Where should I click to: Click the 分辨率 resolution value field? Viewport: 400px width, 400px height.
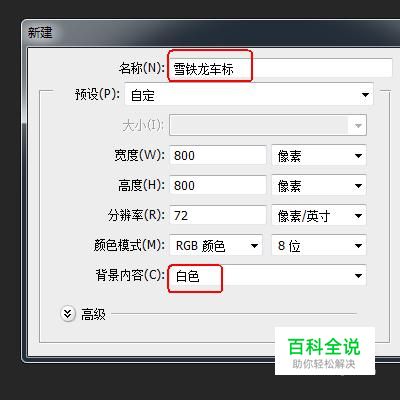tap(218, 215)
